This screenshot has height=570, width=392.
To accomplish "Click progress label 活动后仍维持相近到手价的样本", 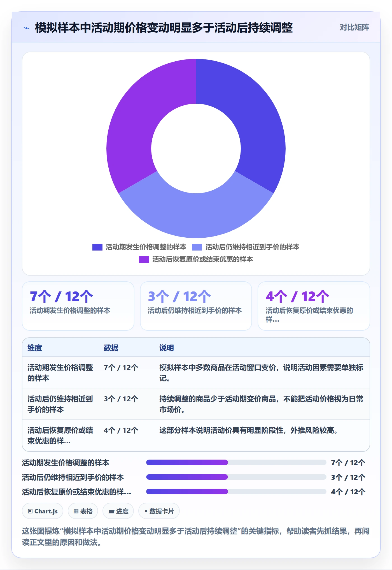I will tap(73, 477).
